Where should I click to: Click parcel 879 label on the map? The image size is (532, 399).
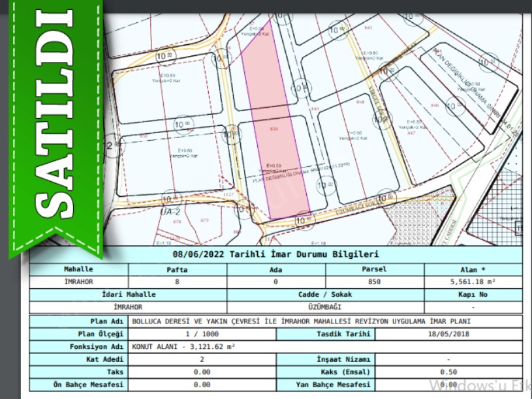click(x=204, y=220)
